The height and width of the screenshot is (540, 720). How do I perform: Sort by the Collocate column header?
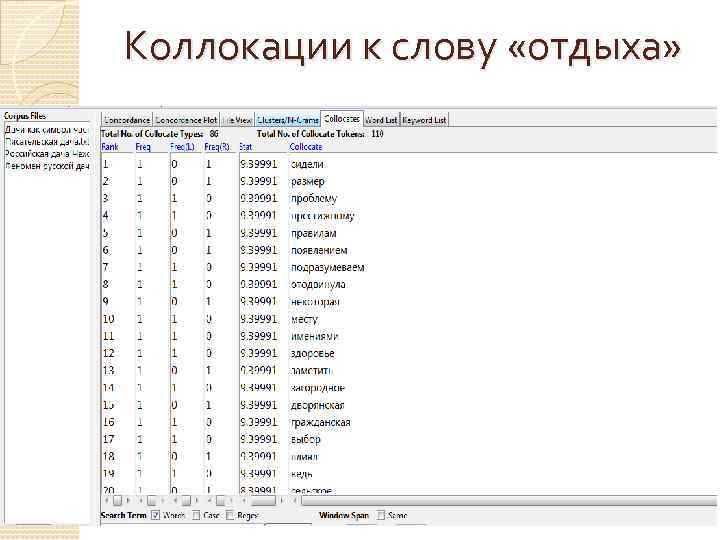pos(306,147)
